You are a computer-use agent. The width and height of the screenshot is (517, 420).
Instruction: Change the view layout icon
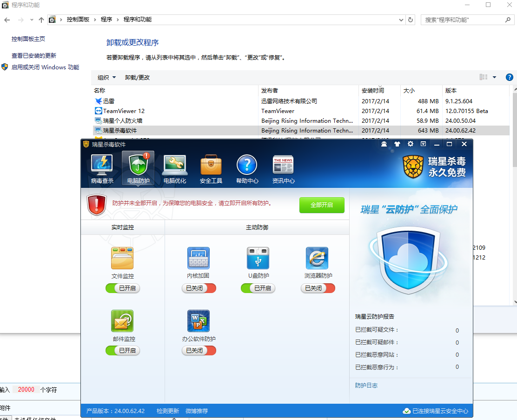coord(484,77)
